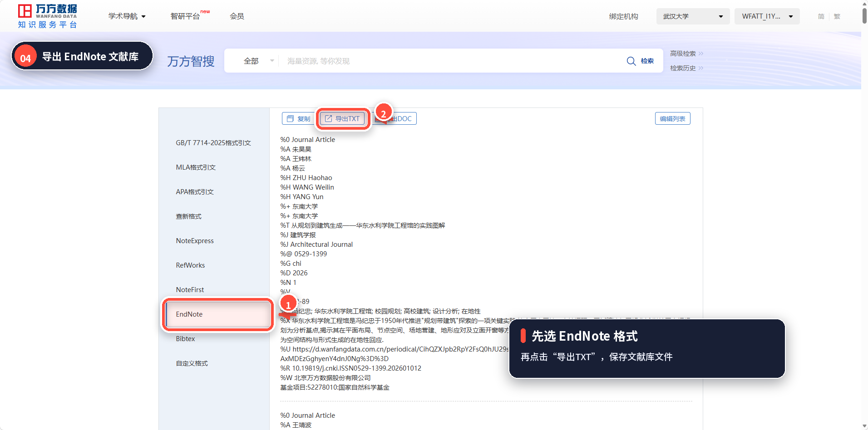Click the '%A 朱昊昊' author line
The width and height of the screenshot is (868, 430).
(296, 149)
